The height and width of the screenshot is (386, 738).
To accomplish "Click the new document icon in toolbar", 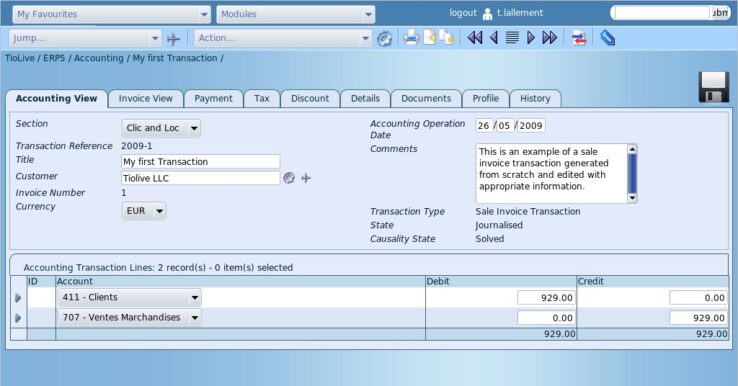I will pyautogui.click(x=429, y=38).
